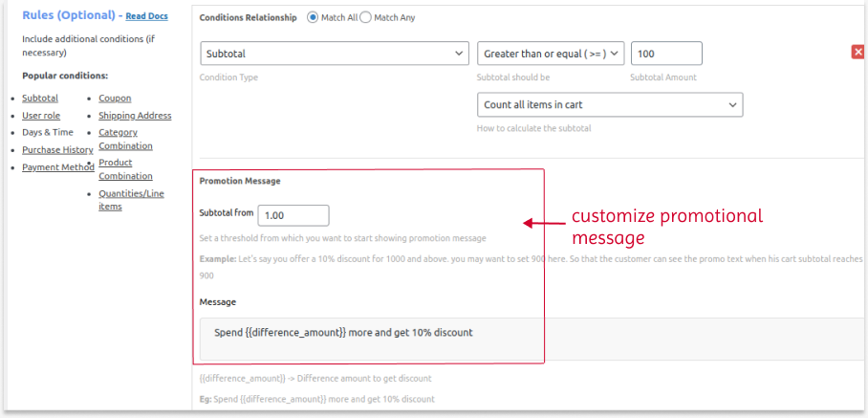
Task: Click the promotion Message text area
Action: [x=533, y=339]
